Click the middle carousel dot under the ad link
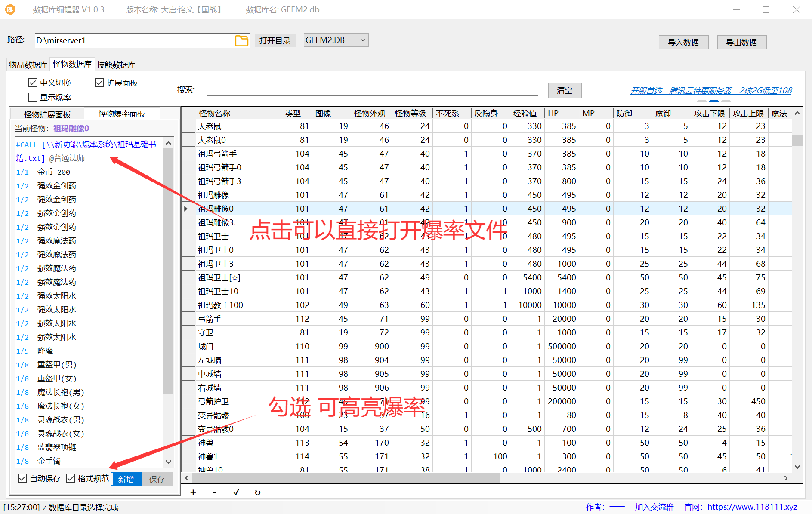 (x=714, y=102)
